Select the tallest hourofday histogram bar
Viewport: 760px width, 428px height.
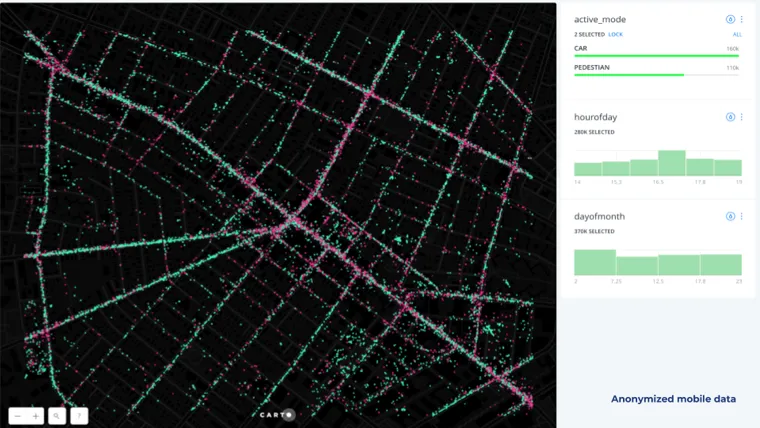672,163
